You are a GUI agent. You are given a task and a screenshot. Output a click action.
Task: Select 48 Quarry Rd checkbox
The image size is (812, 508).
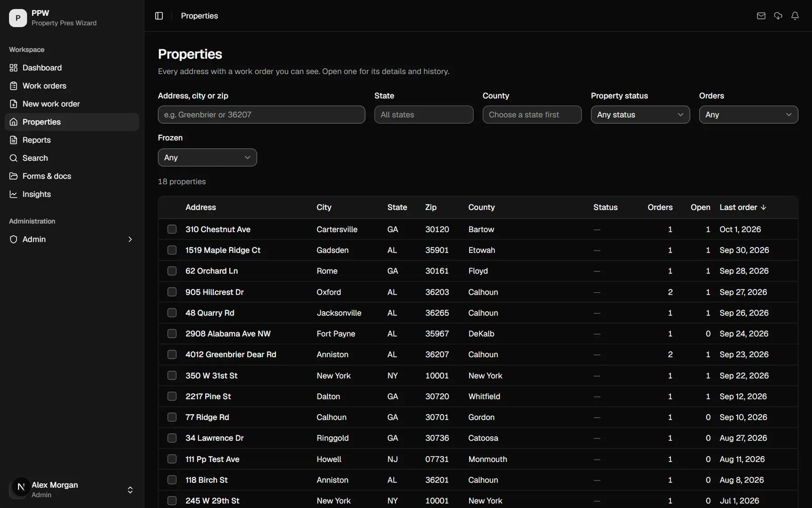click(172, 313)
